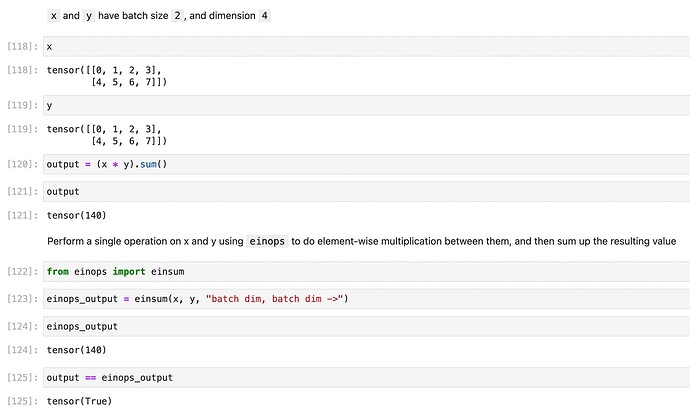Click the 'Perform a single operation' markdown text
Image resolution: width=690 pixels, height=420 pixels.
[x=144, y=241]
